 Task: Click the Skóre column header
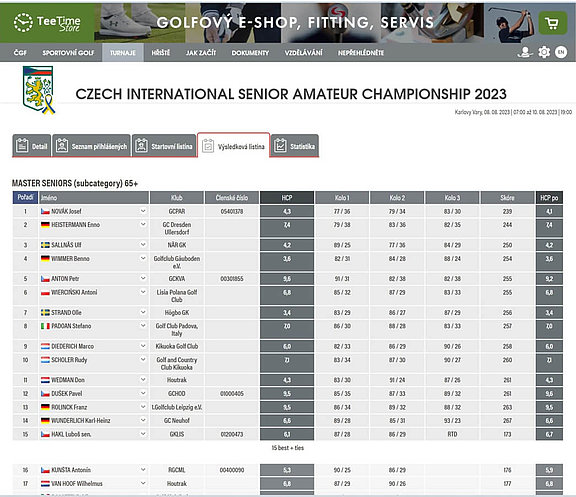(507, 198)
